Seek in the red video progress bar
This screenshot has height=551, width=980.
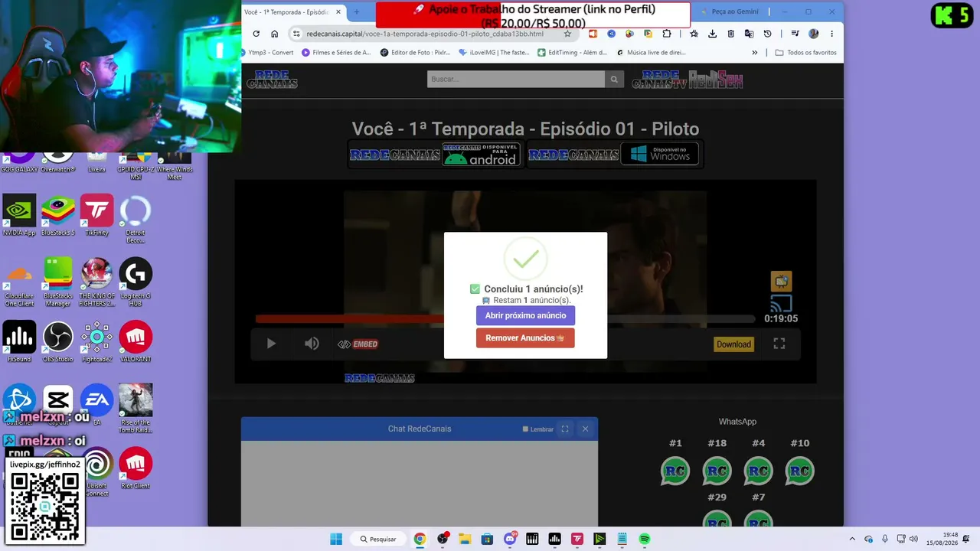coord(505,318)
